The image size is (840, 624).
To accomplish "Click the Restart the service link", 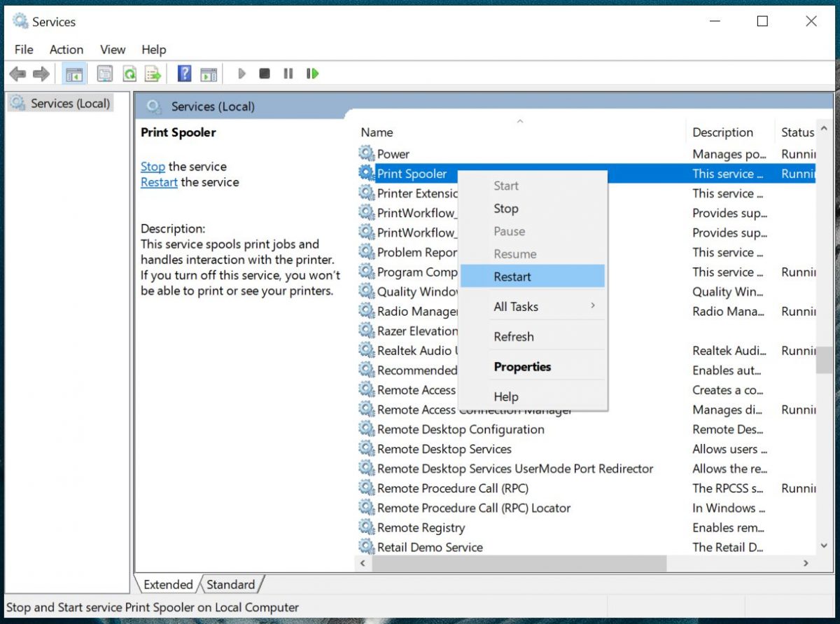I will [159, 182].
